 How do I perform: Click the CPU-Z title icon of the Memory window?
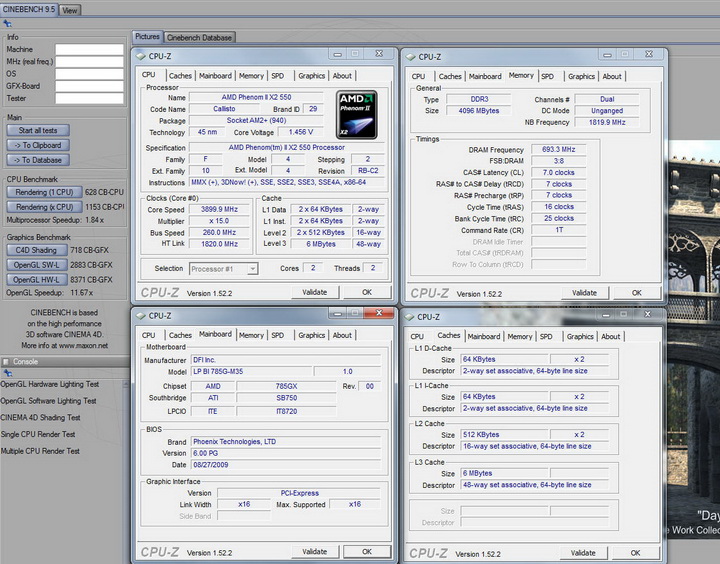tap(410, 57)
